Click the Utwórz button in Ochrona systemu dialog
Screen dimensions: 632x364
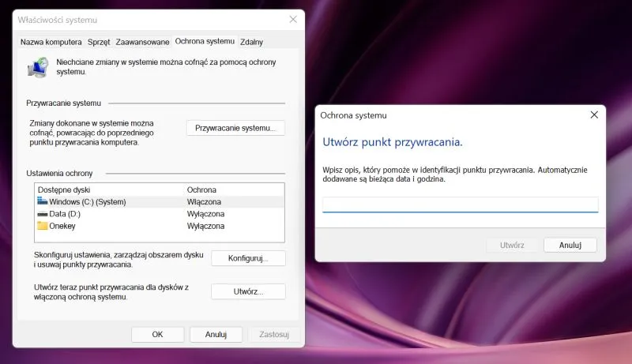click(x=512, y=245)
